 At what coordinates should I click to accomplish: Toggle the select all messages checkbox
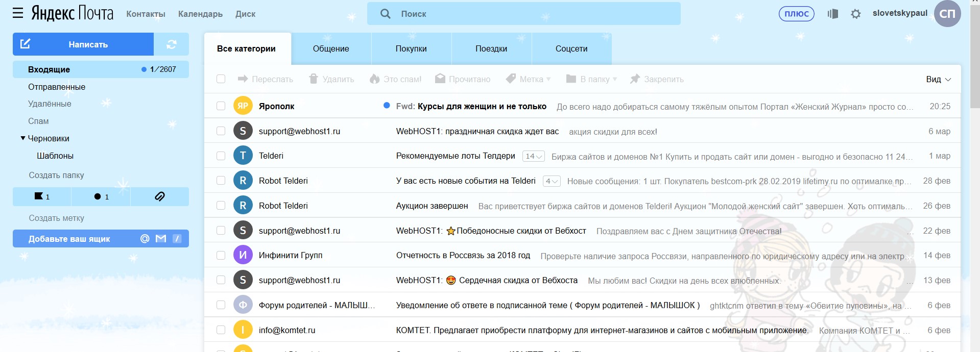coord(221,79)
